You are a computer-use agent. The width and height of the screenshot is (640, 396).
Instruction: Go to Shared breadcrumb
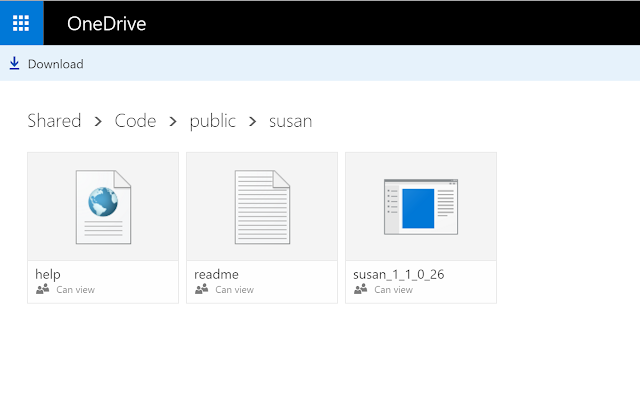(x=54, y=121)
